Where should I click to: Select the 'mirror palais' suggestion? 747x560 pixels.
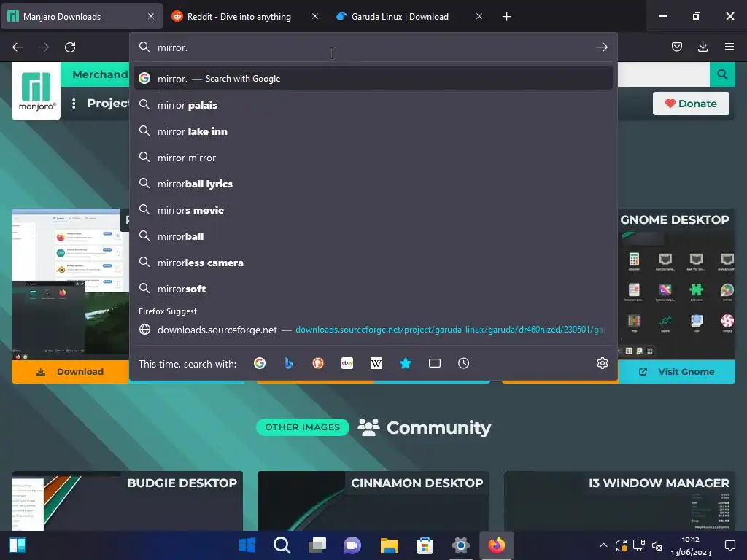373,105
